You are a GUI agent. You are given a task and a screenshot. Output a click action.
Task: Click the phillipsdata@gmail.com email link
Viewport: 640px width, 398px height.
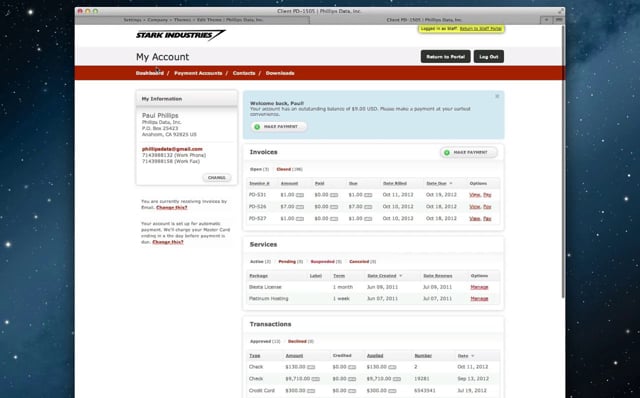[172, 149]
